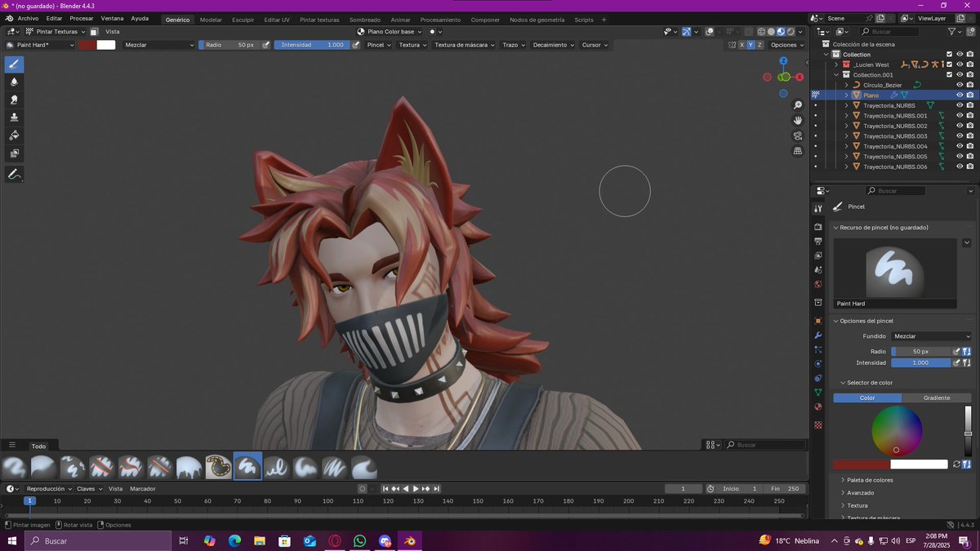Viewport: 980px width, 551px height.
Task: Click the color wheel picker
Action: point(897,430)
